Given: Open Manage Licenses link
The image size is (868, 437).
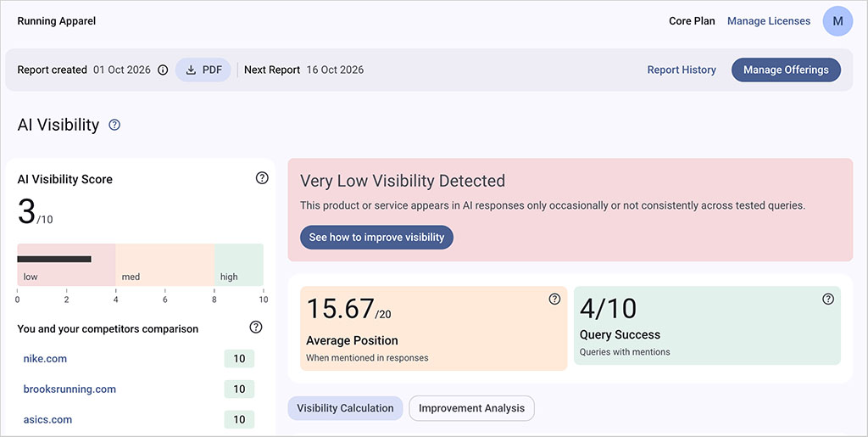Looking at the screenshot, I should [x=768, y=21].
